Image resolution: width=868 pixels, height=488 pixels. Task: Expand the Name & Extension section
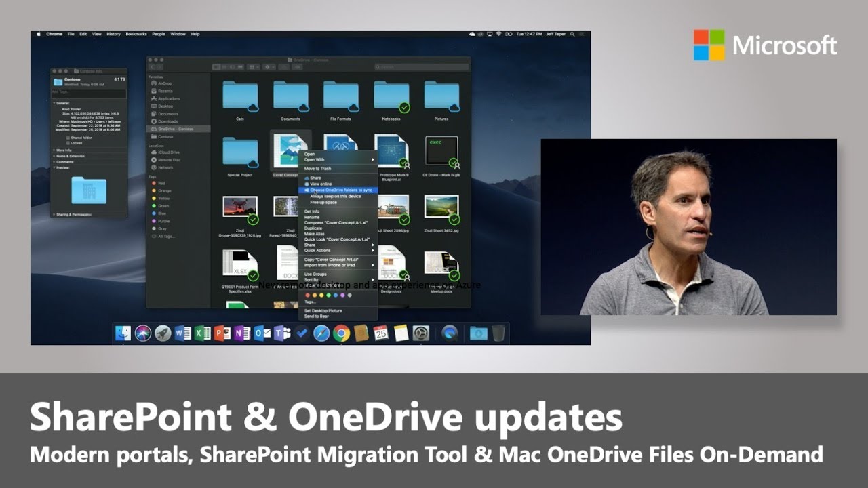pyautogui.click(x=55, y=156)
